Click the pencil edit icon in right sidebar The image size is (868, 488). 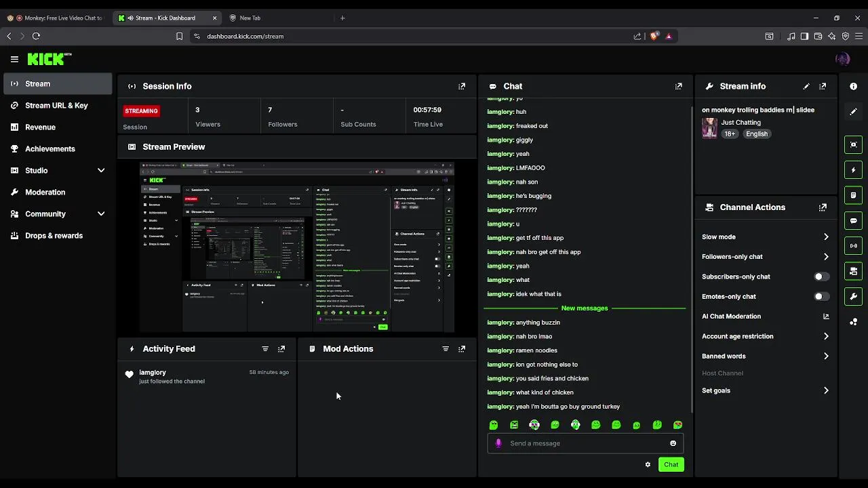[853, 111]
